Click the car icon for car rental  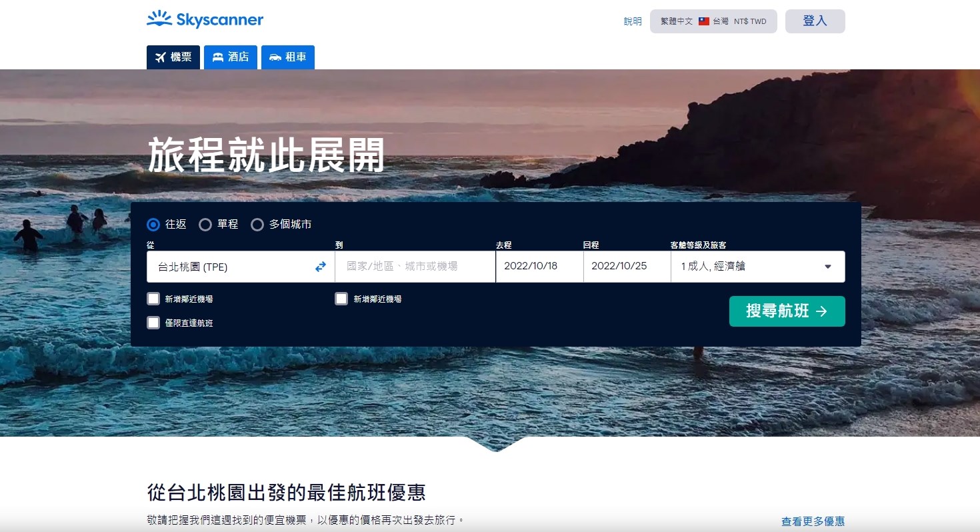(275, 57)
